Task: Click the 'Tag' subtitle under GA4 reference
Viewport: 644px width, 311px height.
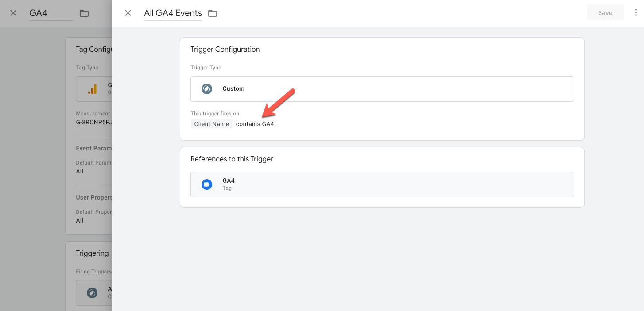Action: tap(227, 188)
